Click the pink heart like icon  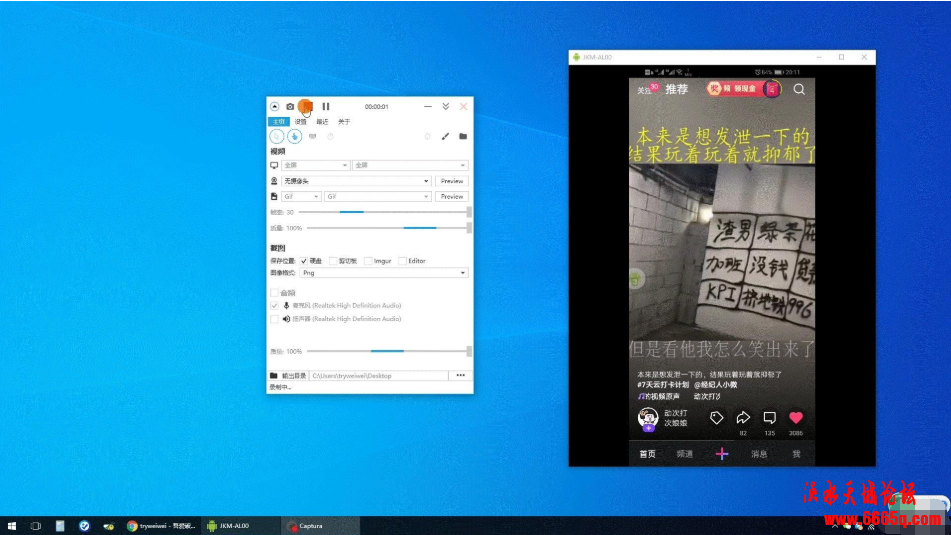796,417
